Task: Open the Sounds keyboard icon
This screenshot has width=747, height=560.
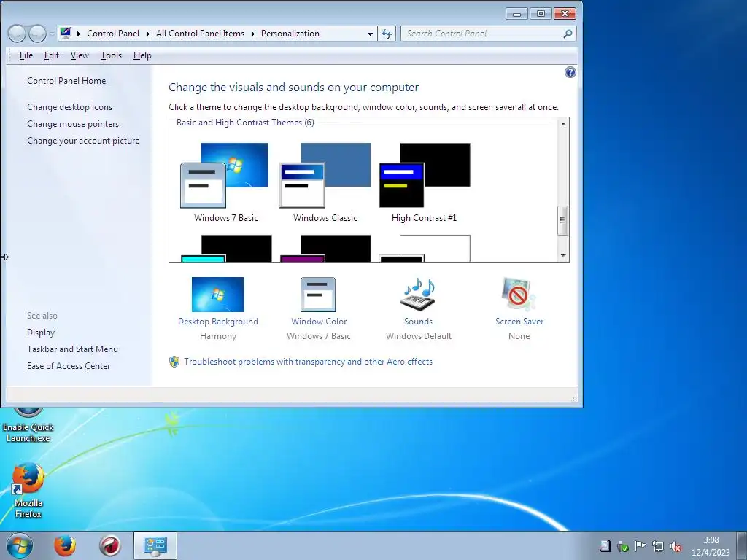Action: point(419,295)
